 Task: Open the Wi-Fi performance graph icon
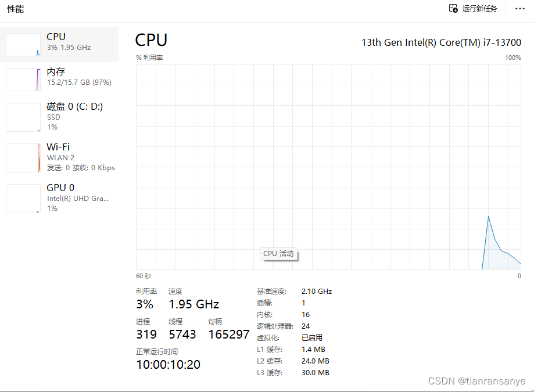pos(23,157)
